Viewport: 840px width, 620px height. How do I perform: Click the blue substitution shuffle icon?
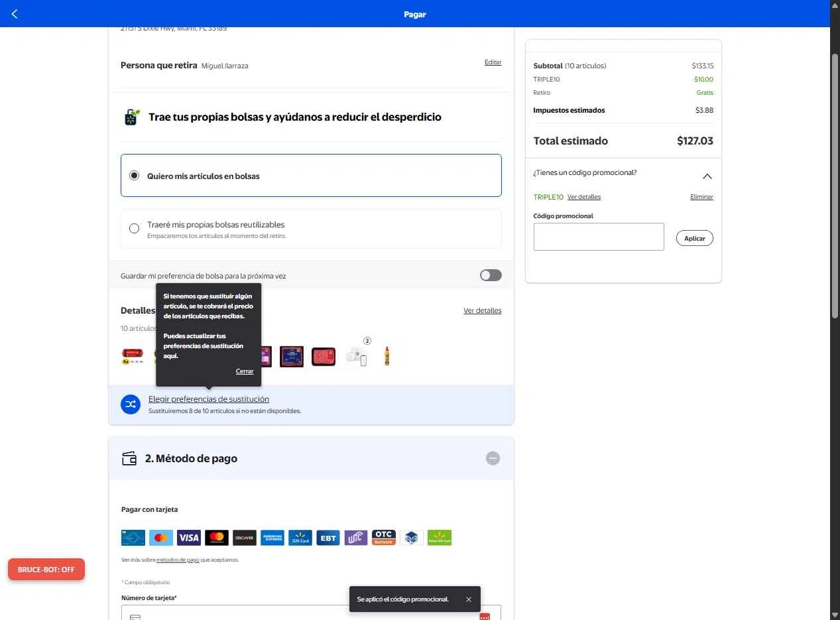[131, 404]
